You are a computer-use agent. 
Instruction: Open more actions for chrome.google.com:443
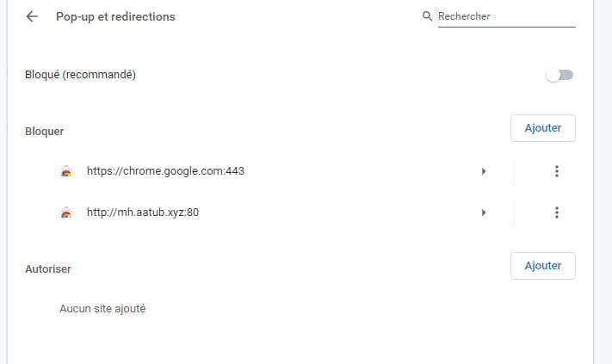(557, 171)
